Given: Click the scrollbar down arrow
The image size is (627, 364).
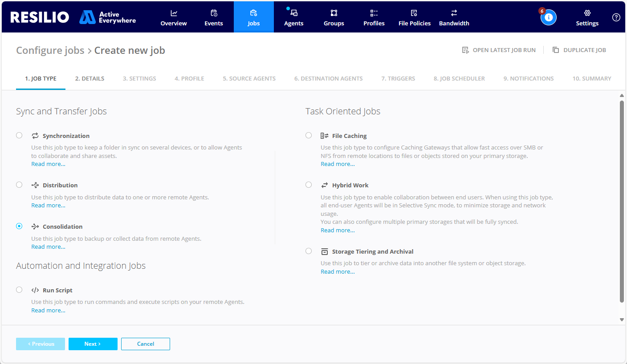Looking at the screenshot, I should tap(622, 319).
